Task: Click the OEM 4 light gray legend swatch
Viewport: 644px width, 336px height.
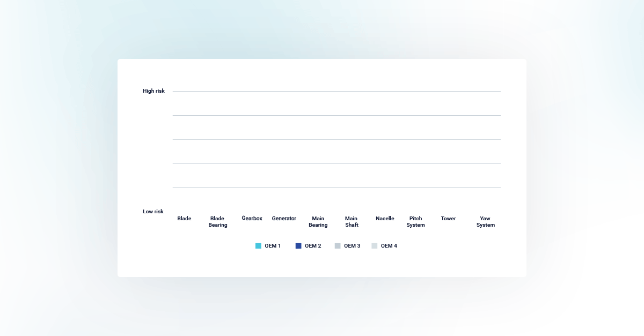Action: pos(375,246)
